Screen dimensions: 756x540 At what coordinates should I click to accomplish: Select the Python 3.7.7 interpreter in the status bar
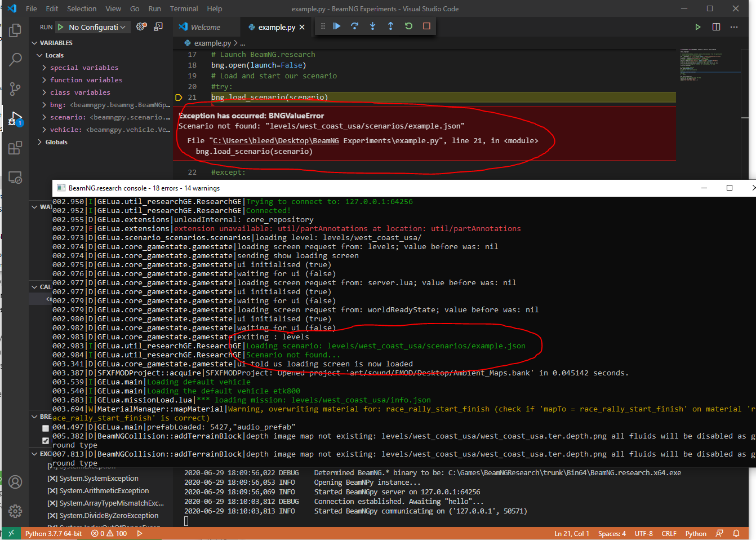[54, 533]
